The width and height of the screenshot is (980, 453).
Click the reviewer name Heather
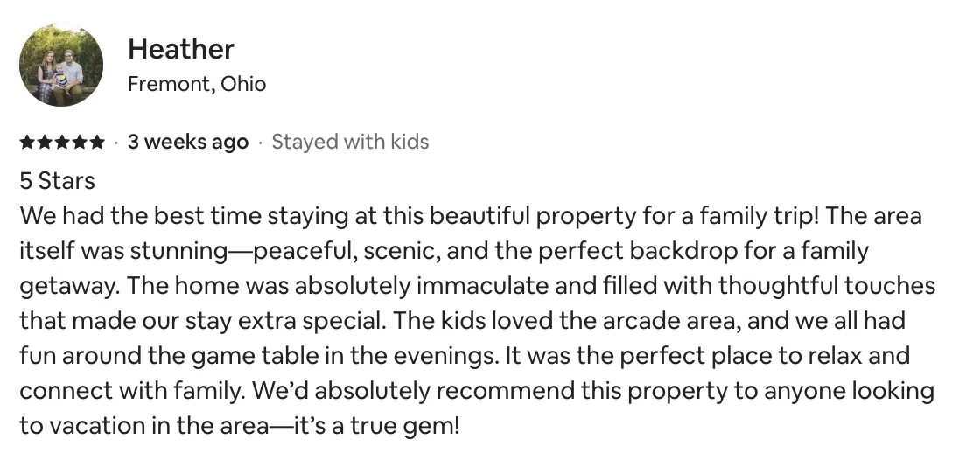181,49
